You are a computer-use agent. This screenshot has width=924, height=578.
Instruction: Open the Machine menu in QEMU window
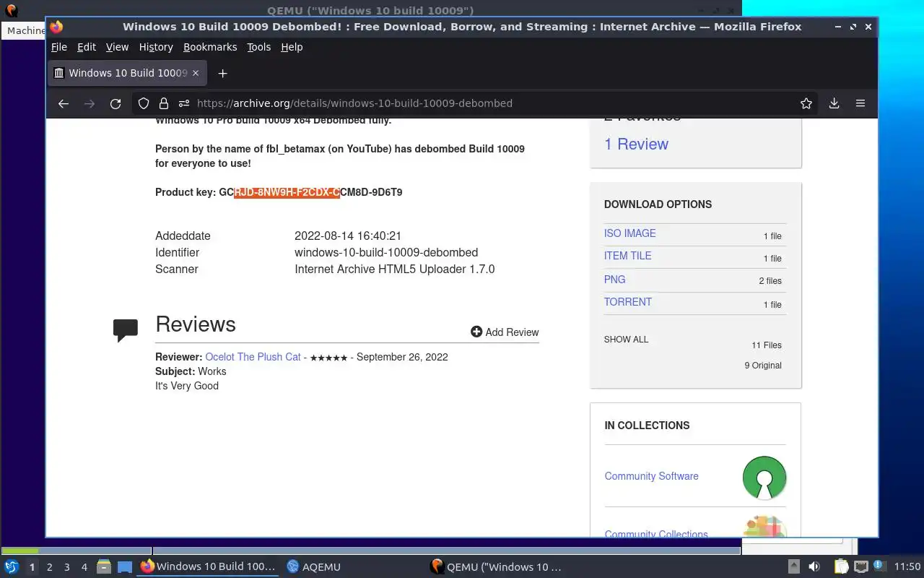(x=25, y=30)
